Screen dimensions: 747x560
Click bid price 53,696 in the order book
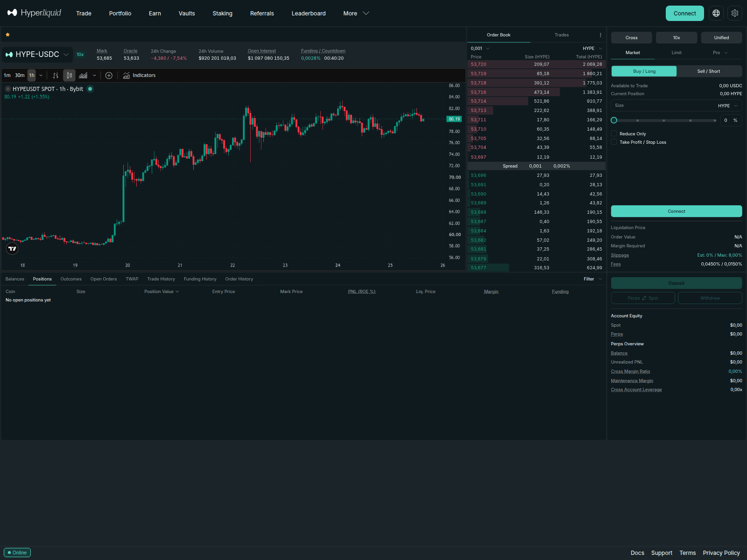point(479,175)
